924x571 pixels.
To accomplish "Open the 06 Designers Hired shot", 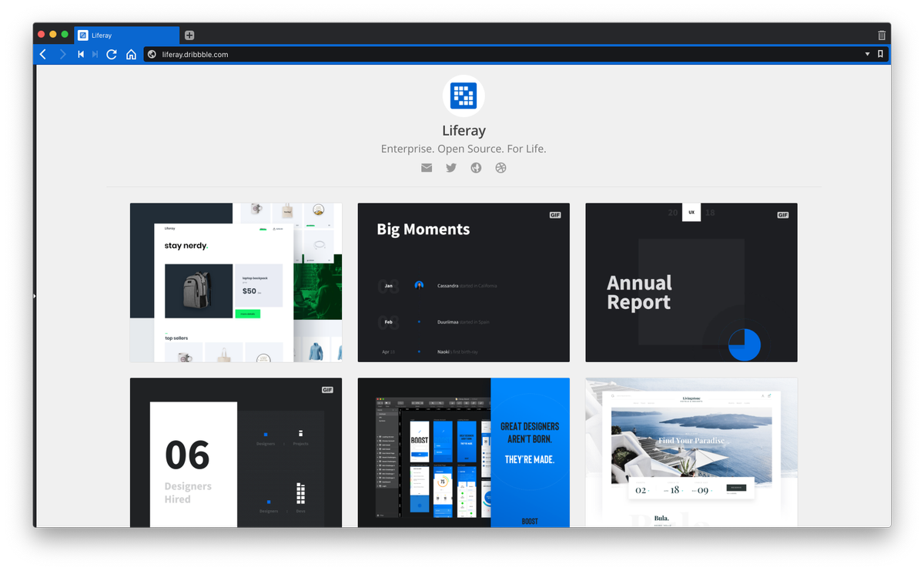I will [236, 452].
